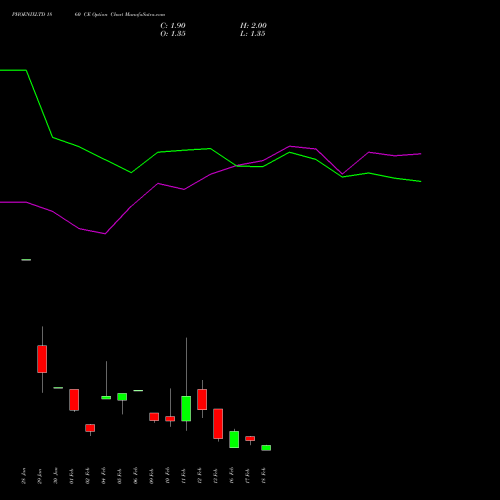Image resolution: width=500 pixels, height=500 pixels.
Task: Click the '12 Feb' date axis label
Action: click(200, 476)
